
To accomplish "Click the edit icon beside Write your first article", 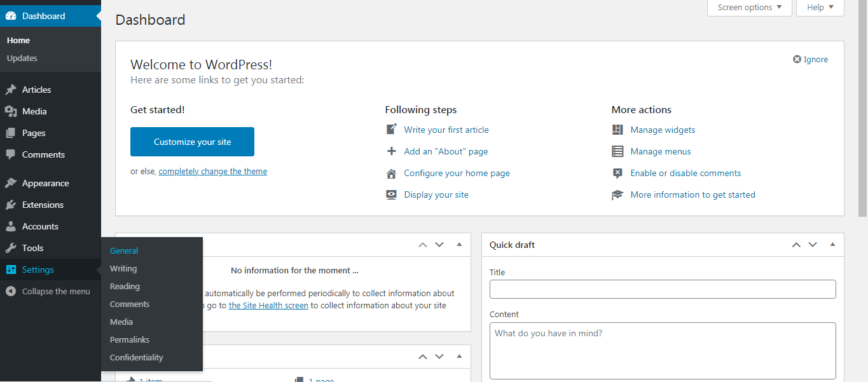I will coord(392,130).
